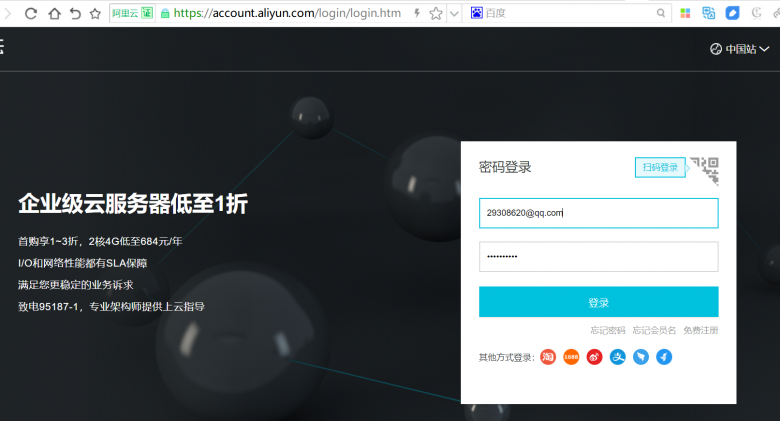Image resolution: width=780 pixels, height=421 pixels.
Task: Open the translate extension icon
Action: [x=708, y=13]
